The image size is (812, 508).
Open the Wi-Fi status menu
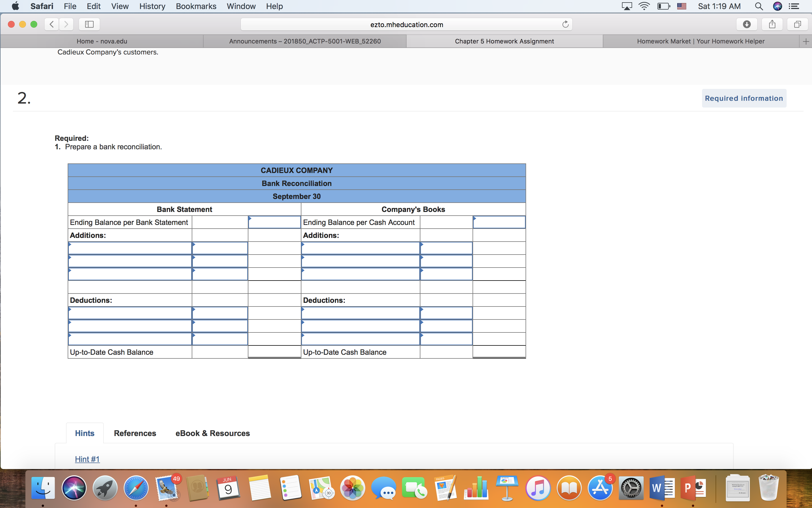click(644, 6)
